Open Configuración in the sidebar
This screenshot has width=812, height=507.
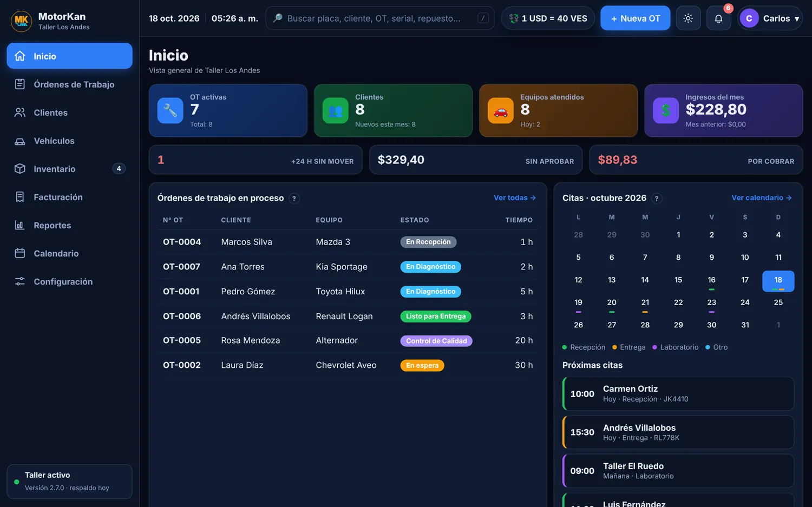69,281
